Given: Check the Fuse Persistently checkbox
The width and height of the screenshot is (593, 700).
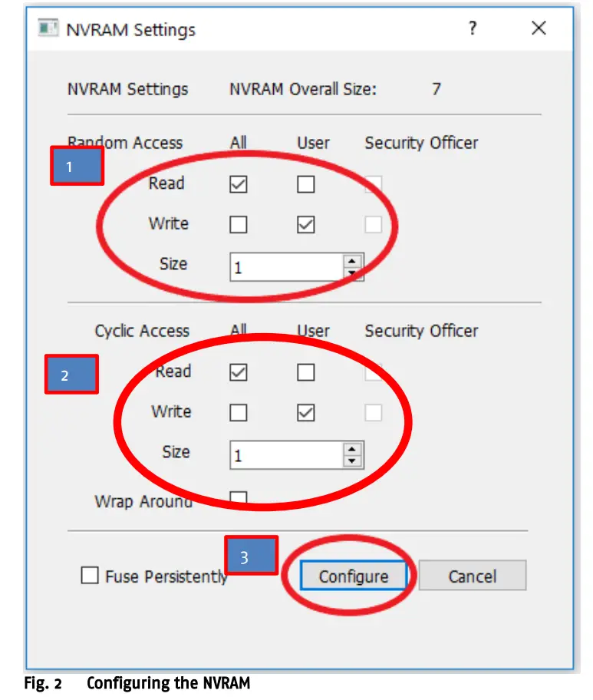Looking at the screenshot, I should coord(90,576).
